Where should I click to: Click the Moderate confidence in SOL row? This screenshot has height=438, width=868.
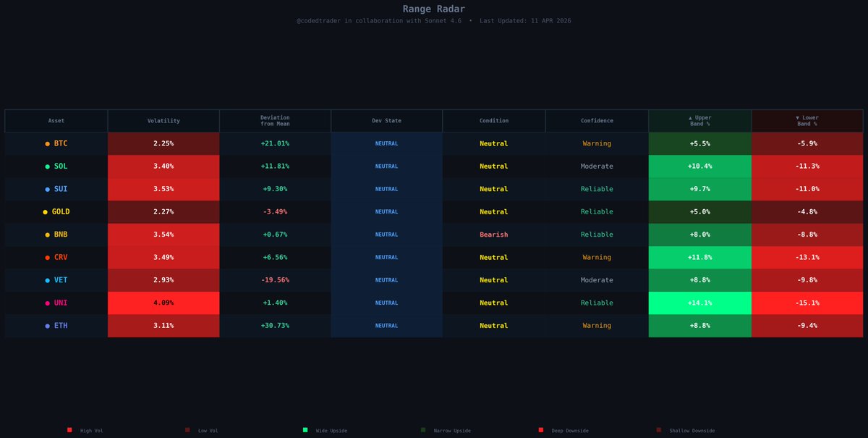click(x=597, y=167)
